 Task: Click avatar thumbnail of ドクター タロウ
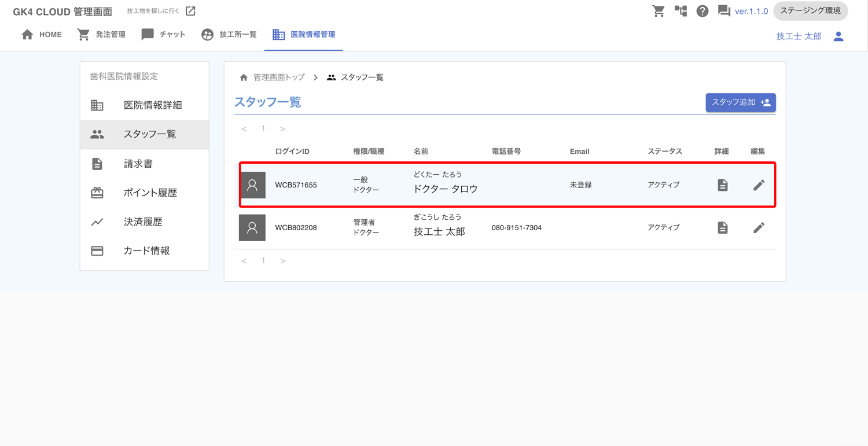pos(252,185)
